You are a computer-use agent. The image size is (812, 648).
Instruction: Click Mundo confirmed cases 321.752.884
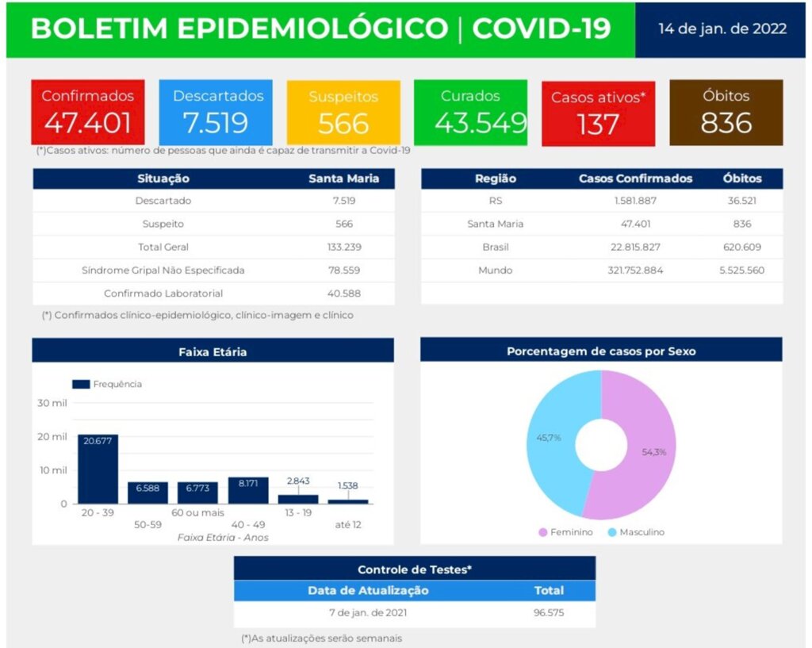[635, 270]
